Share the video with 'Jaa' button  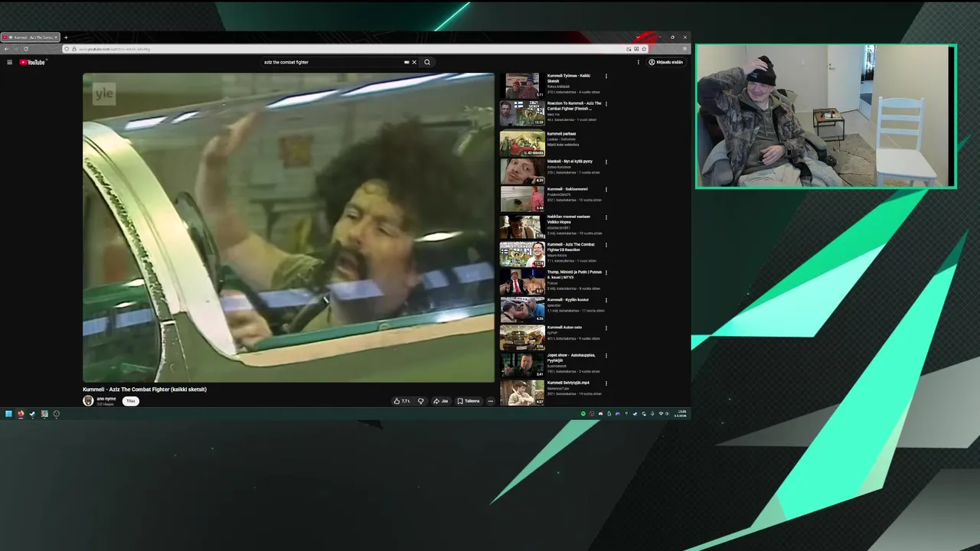(441, 401)
